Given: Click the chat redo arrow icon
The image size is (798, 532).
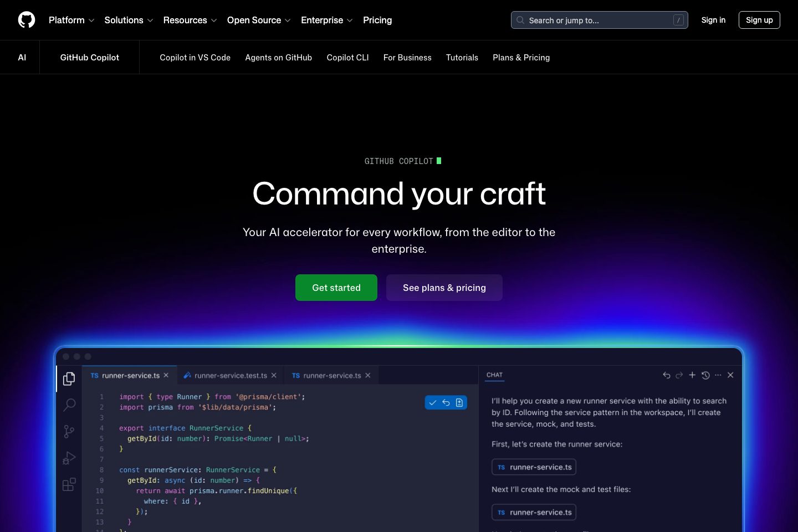Looking at the screenshot, I should [679, 375].
